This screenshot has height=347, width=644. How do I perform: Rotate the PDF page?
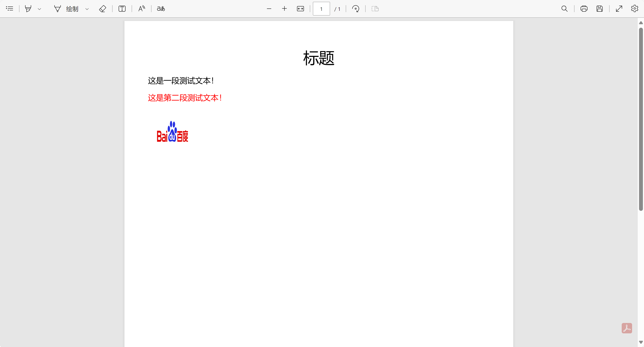355,8
